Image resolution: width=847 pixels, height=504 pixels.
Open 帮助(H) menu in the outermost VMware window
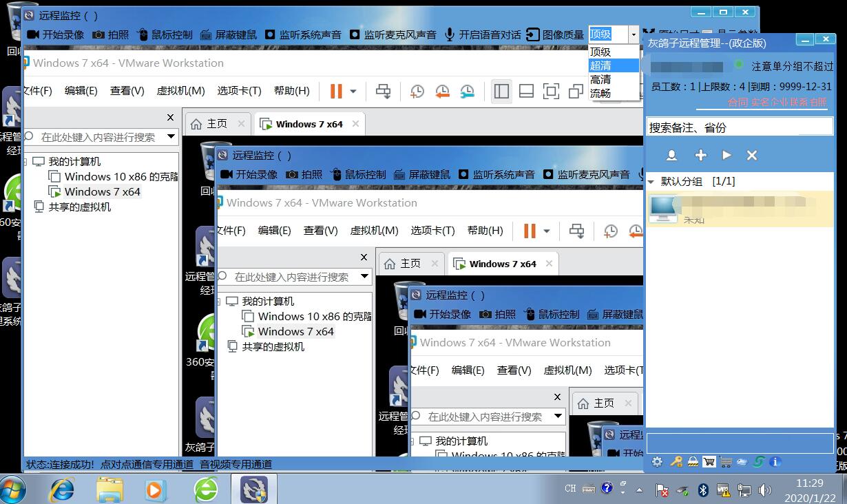pos(291,91)
